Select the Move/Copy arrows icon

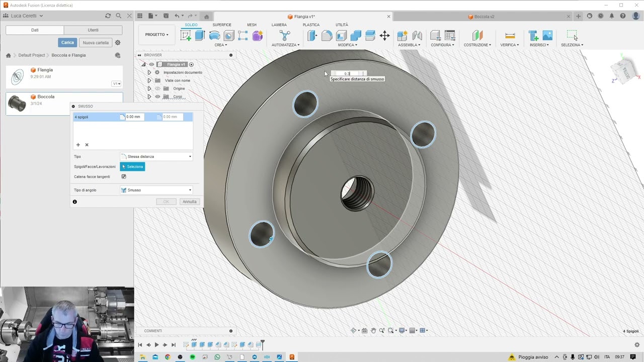pos(384,35)
